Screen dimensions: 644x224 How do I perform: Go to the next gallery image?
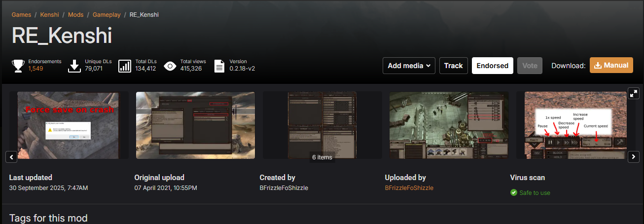pos(634,157)
